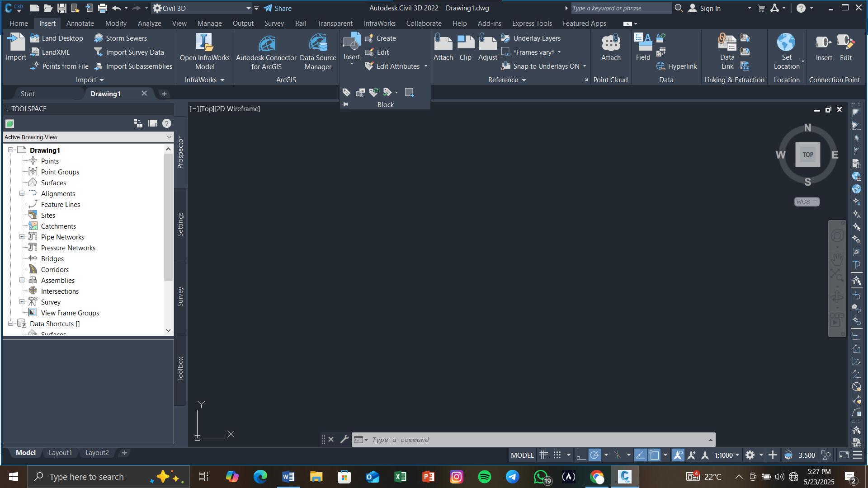
Task: Toggle annotation visibility in status bar
Action: click(x=678, y=455)
